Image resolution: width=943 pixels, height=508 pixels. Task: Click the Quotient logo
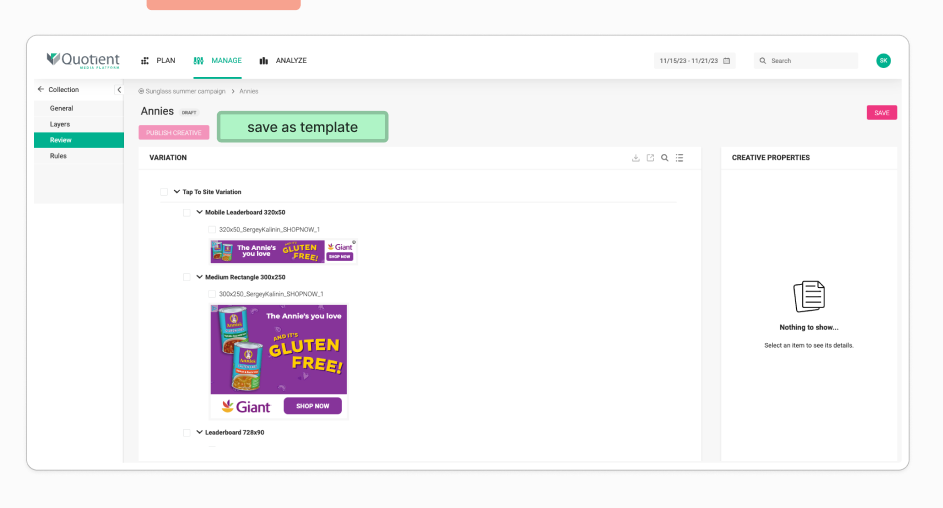click(x=83, y=60)
